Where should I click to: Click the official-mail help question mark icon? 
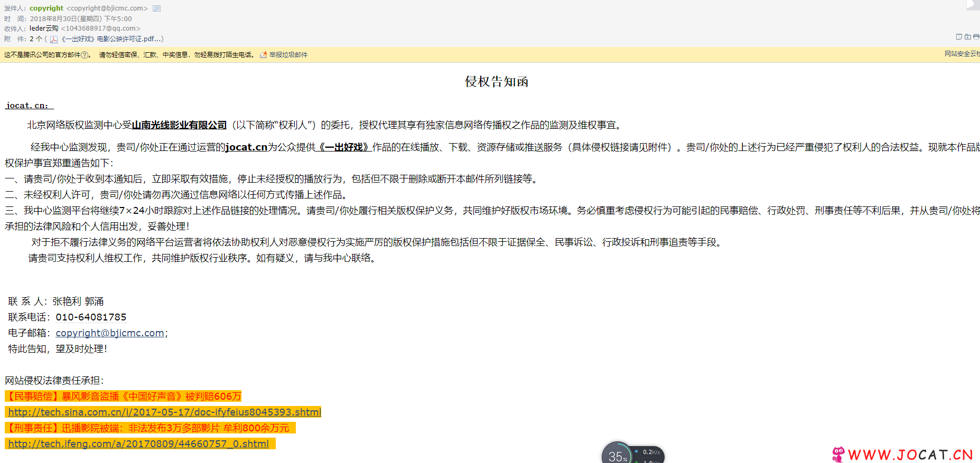(85, 55)
